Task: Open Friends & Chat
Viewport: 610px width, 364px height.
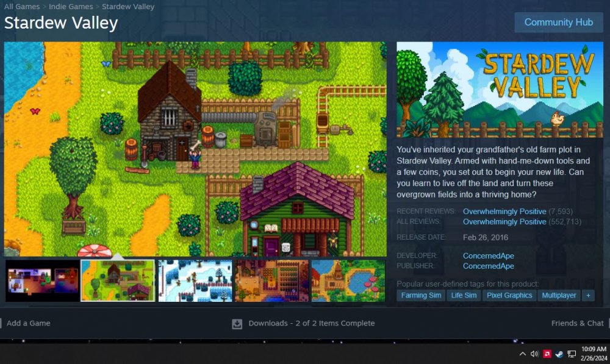Action: (x=577, y=323)
